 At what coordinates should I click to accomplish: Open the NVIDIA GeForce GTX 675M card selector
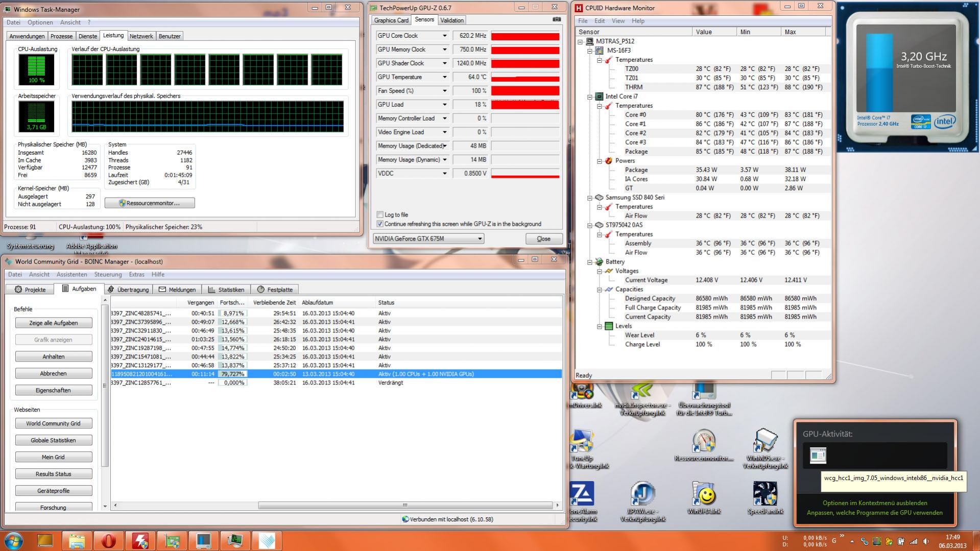pyautogui.click(x=428, y=238)
